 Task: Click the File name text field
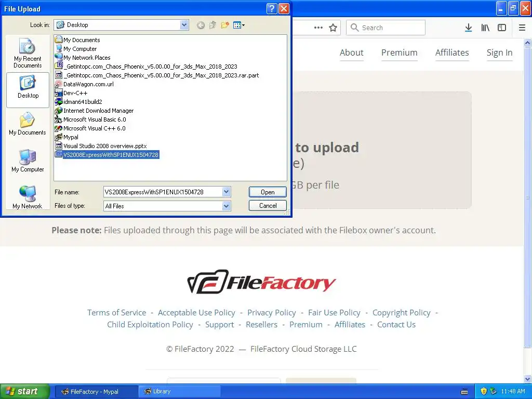click(x=163, y=192)
